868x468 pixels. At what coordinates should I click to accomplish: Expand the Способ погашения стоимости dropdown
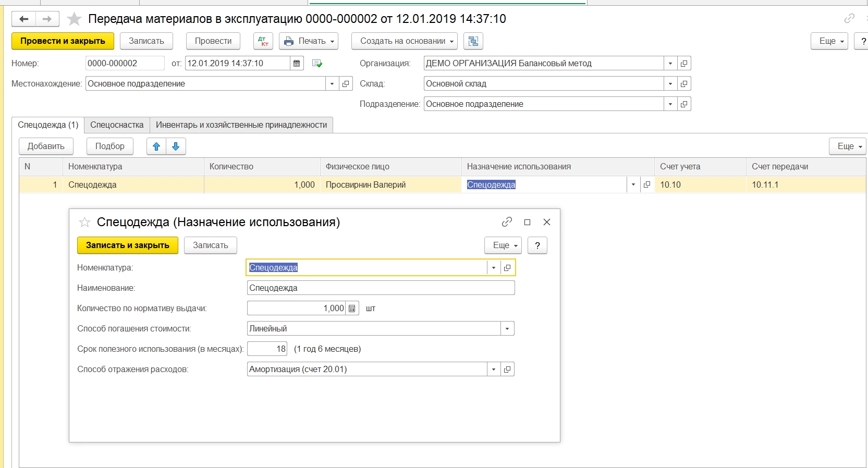click(x=507, y=329)
